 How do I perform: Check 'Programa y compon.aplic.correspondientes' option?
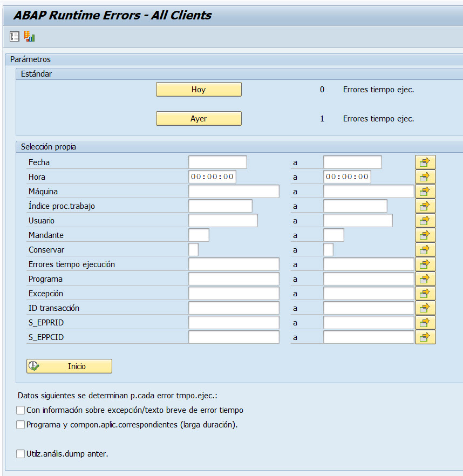coord(21,425)
